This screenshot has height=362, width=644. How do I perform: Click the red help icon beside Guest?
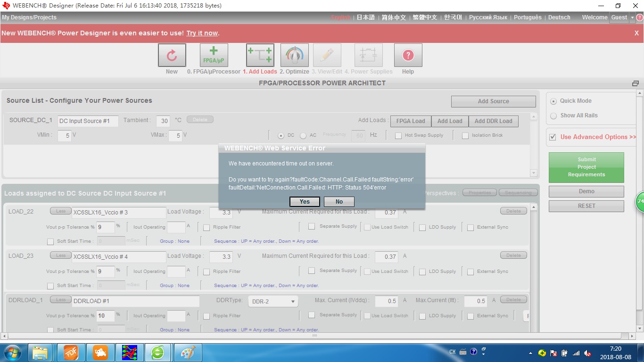coord(640,17)
